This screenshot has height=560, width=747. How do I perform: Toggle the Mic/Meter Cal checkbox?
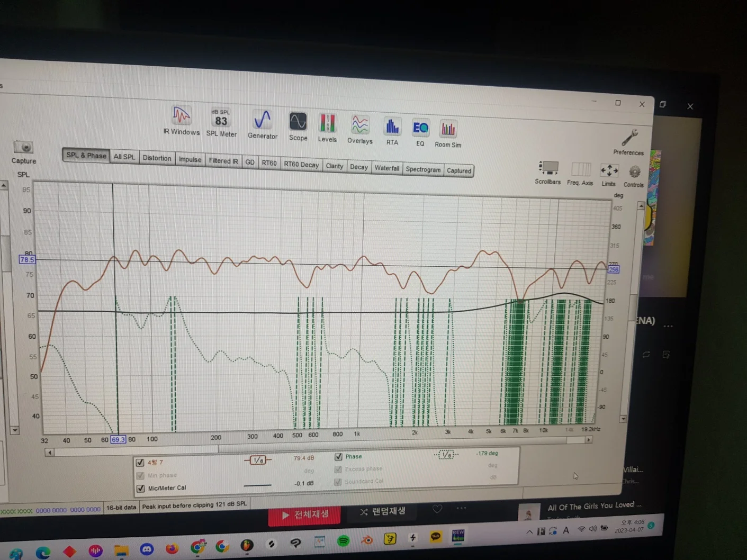point(140,488)
